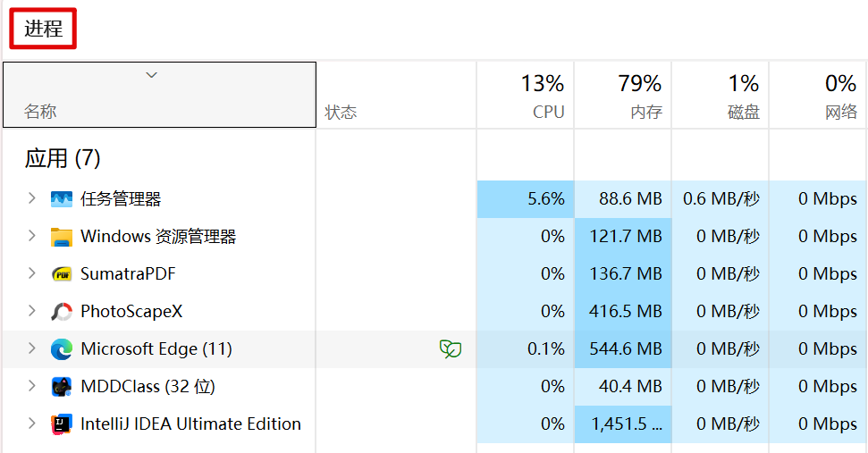This screenshot has width=868, height=453.
Task: Select the 应用 (7) group heading
Action: pyautogui.click(x=63, y=158)
